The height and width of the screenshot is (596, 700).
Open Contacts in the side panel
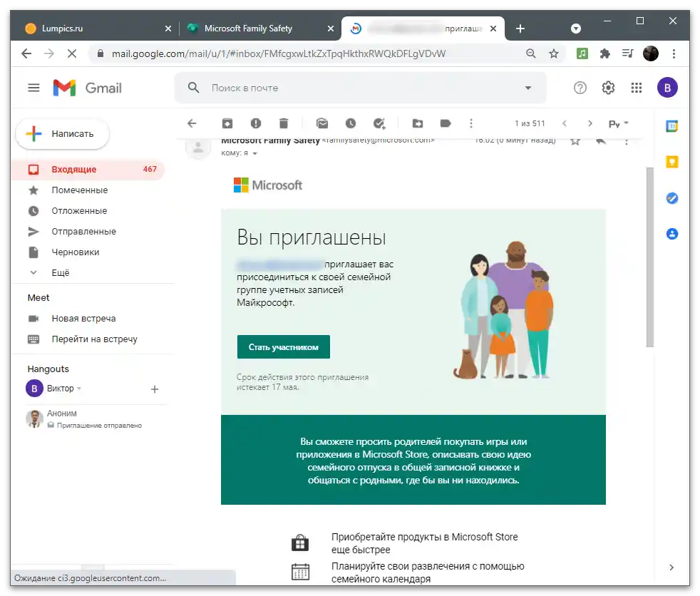(672, 234)
